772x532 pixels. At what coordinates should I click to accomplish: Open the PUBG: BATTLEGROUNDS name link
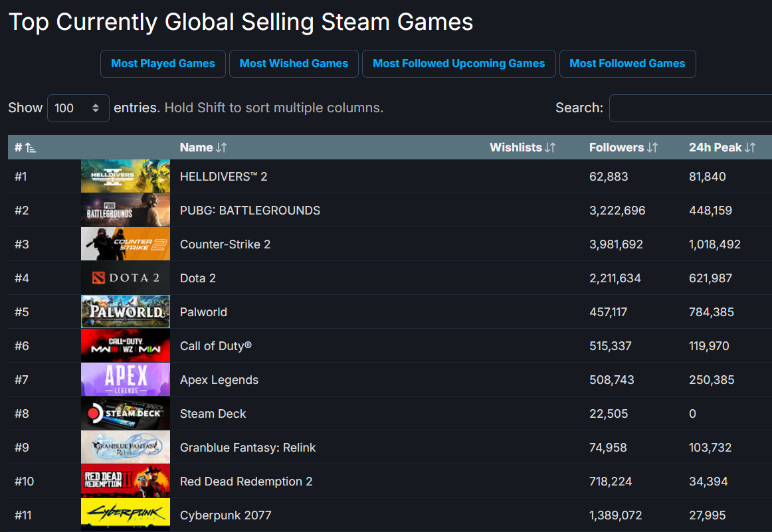pos(250,211)
